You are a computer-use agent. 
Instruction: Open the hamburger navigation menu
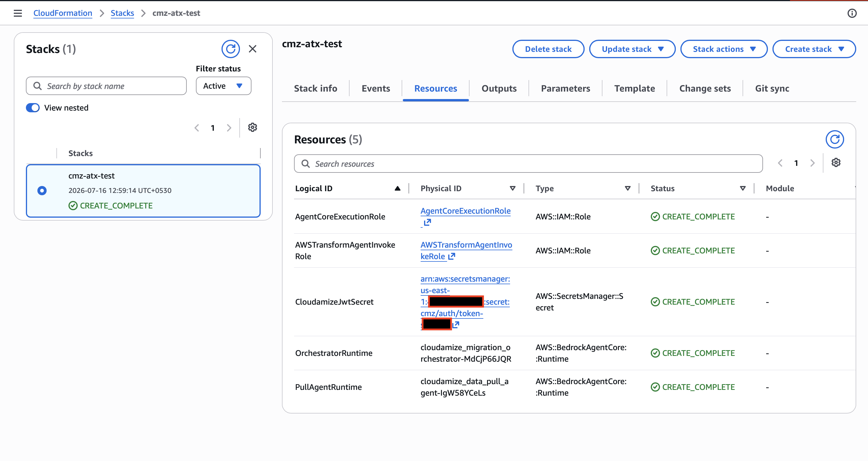(18, 13)
